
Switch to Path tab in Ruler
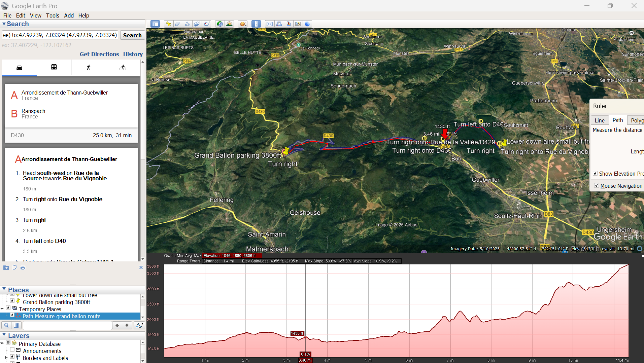[x=617, y=120]
